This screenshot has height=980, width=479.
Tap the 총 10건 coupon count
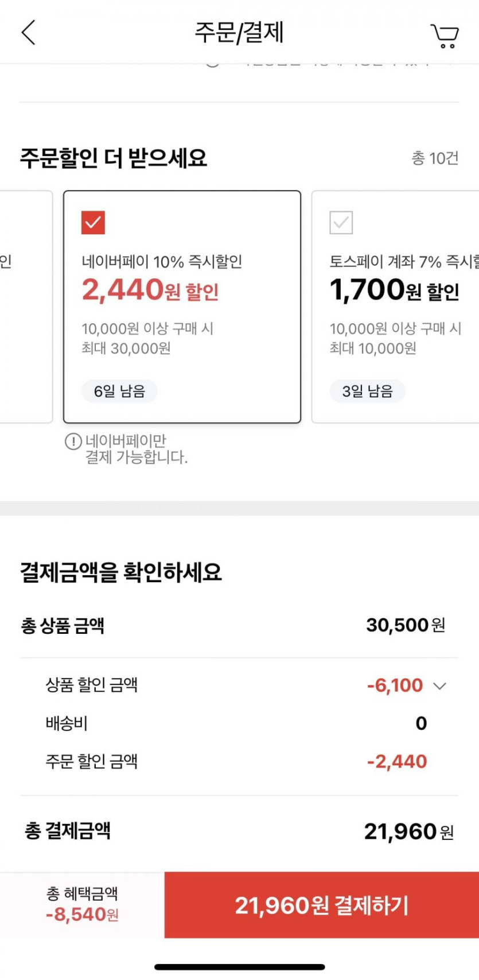coord(435,158)
